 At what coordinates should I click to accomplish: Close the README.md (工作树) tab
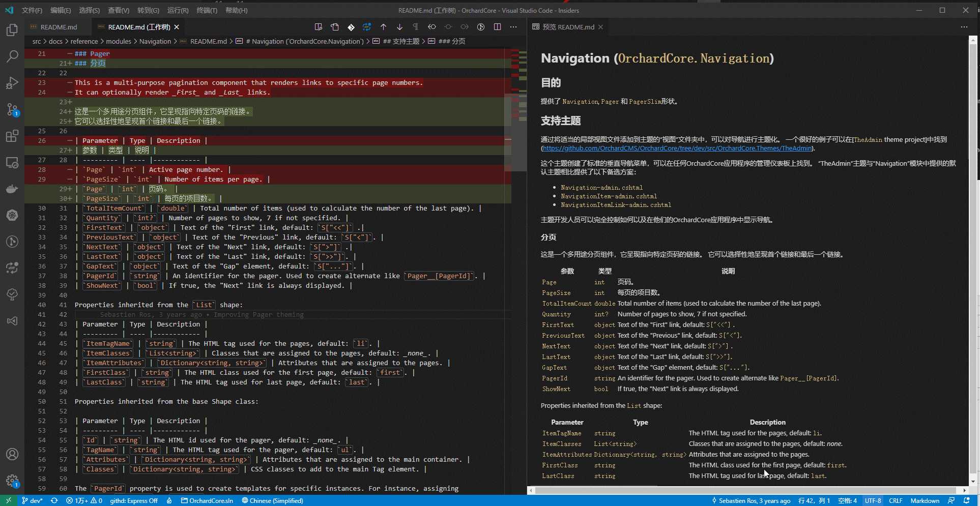[x=177, y=27]
